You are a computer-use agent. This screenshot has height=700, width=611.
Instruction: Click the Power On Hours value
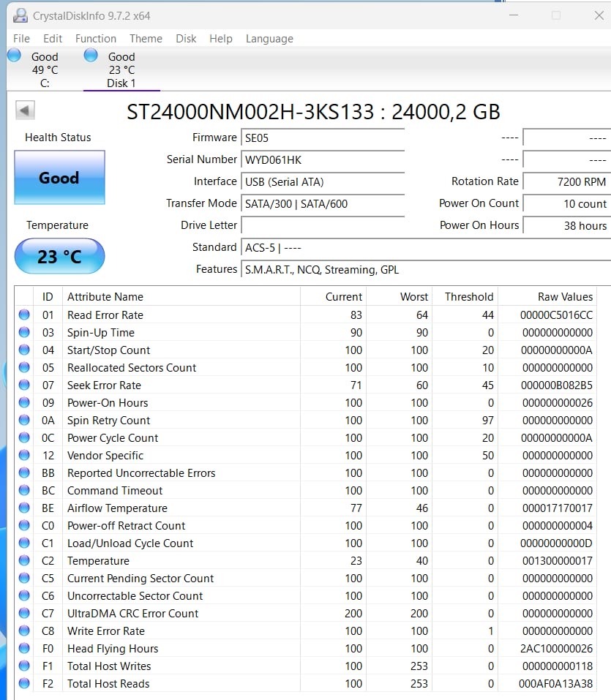tap(567, 225)
